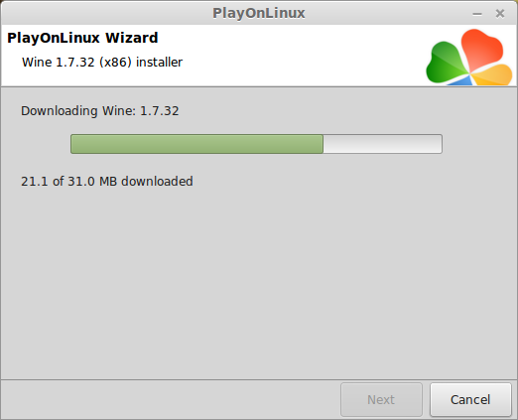The image size is (518, 420).
Task: Click the green filled part of progress bar
Action: pos(196,144)
